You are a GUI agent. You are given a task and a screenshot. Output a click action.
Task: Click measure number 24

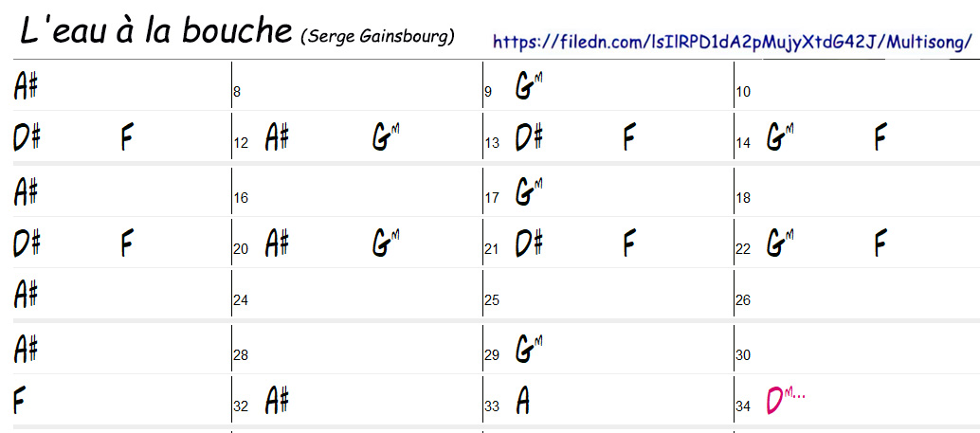click(x=241, y=300)
